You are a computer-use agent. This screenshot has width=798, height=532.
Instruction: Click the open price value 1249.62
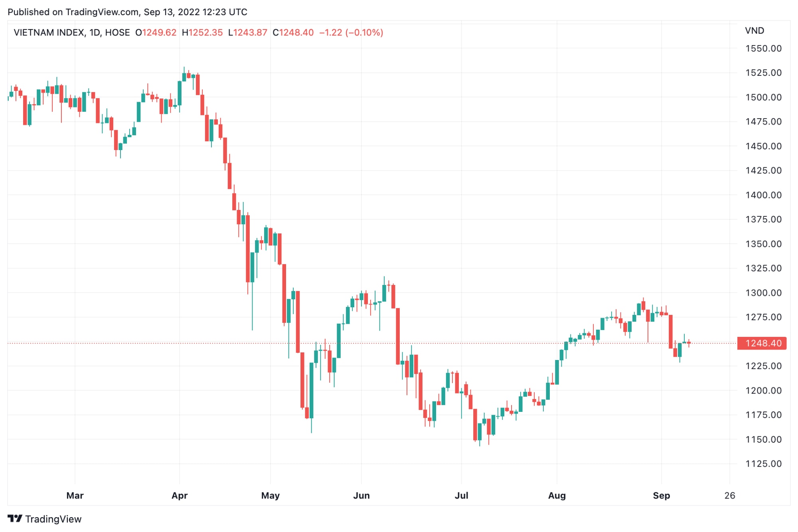[159, 32]
